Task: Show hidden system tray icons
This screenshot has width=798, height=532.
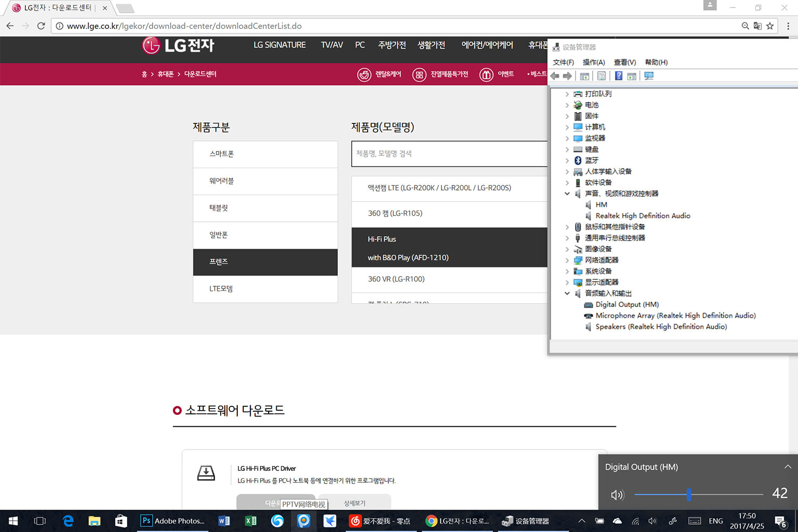Action: click(581, 521)
